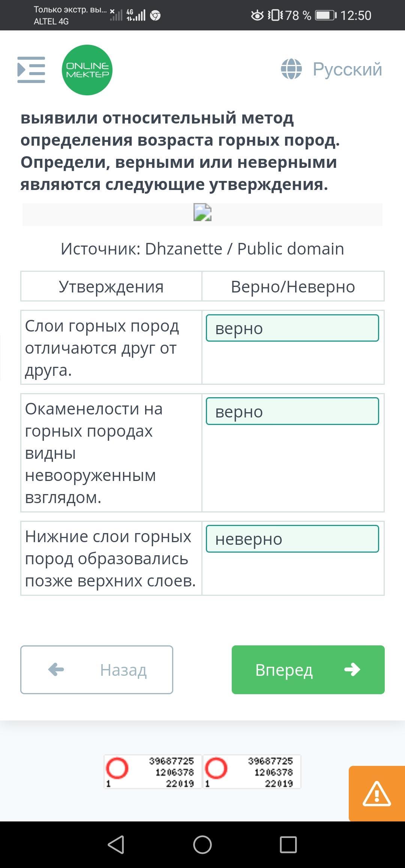Click the left arrow inside Назад button
Image resolution: width=405 pixels, height=868 pixels.
[56, 669]
